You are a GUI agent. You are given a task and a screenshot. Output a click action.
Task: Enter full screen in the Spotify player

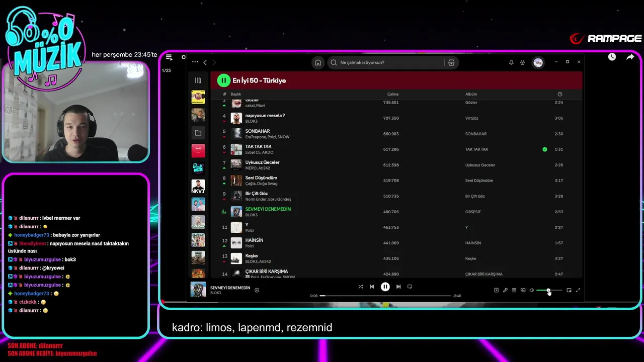click(578, 290)
